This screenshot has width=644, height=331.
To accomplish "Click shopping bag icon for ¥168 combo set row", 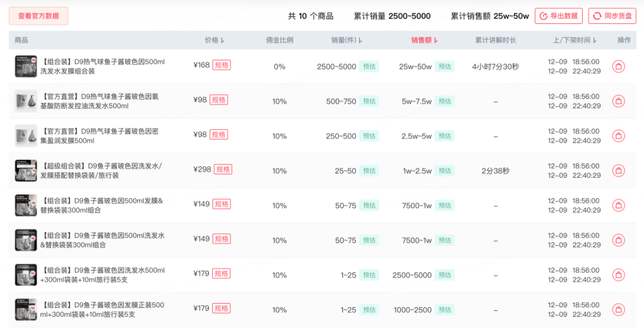I will (618, 66).
